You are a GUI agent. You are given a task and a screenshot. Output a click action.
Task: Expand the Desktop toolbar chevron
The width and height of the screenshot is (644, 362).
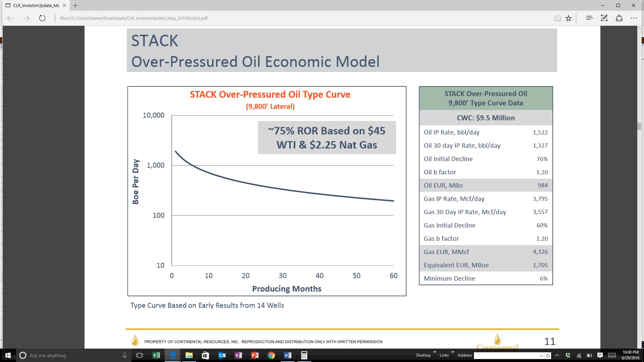[435, 352]
